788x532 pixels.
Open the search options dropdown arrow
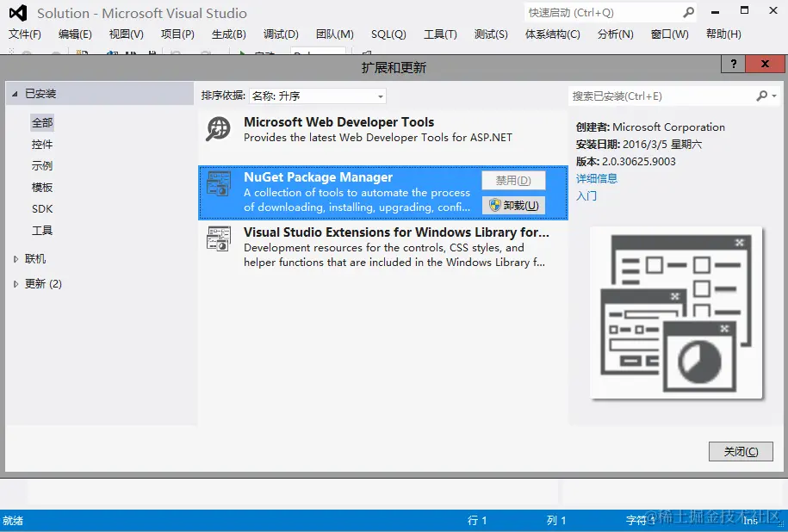click(774, 96)
